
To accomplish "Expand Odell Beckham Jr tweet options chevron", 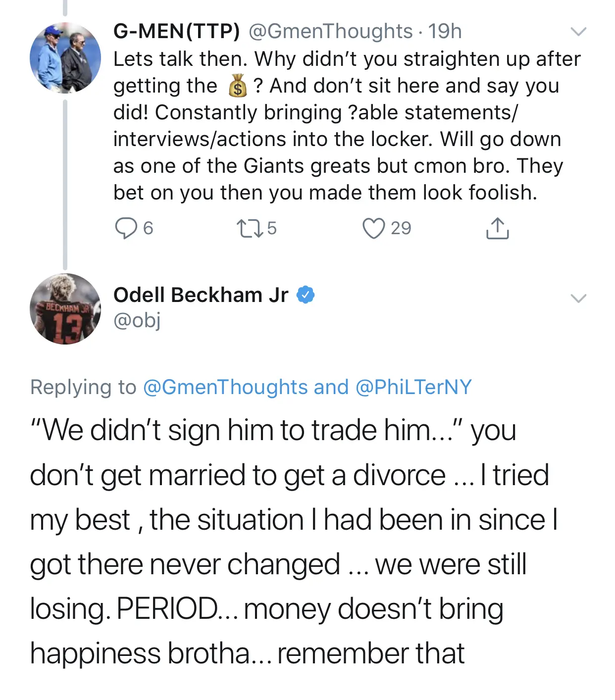I will 578,298.
